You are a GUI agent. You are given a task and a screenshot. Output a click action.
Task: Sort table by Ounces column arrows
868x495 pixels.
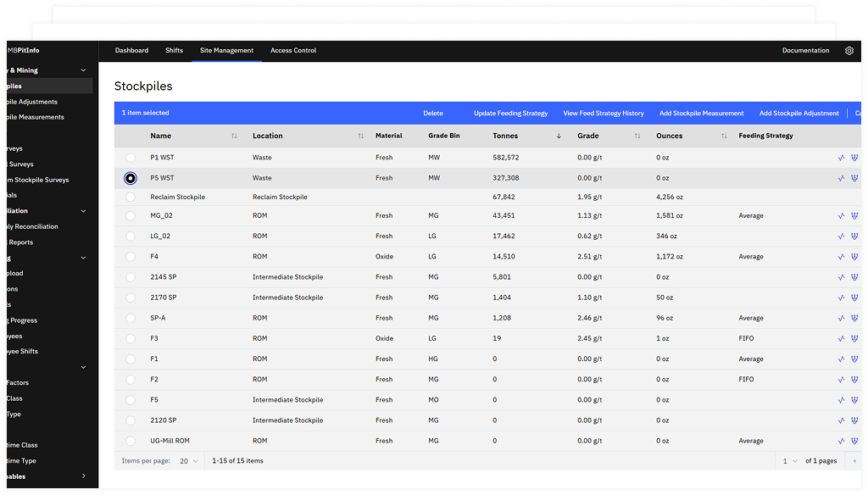[x=724, y=136]
